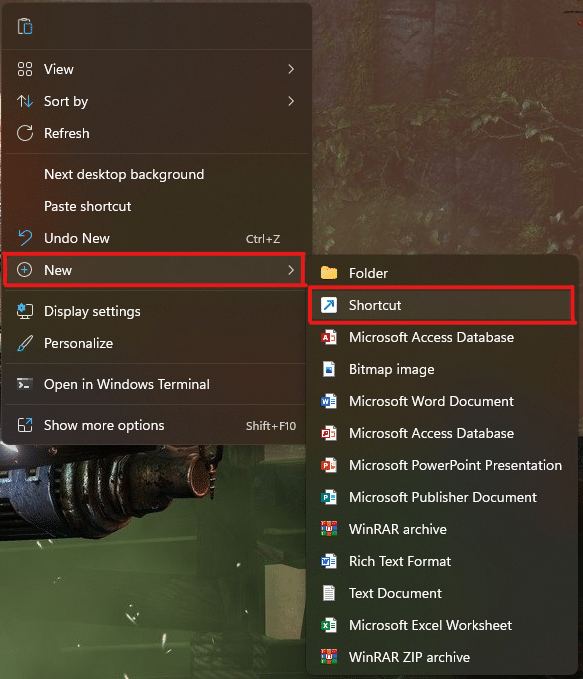Click the Folder icon in the New submenu
The image size is (583, 679).
(329, 273)
